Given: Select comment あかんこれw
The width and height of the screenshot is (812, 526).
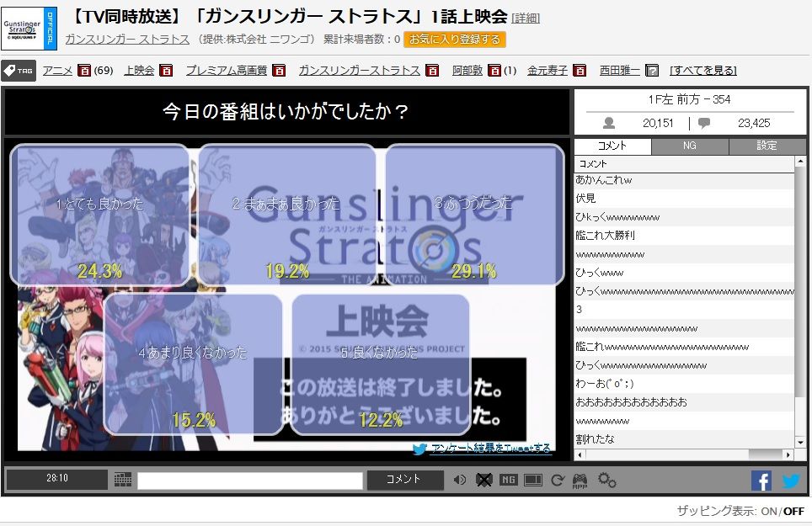Looking at the screenshot, I should tap(684, 180).
